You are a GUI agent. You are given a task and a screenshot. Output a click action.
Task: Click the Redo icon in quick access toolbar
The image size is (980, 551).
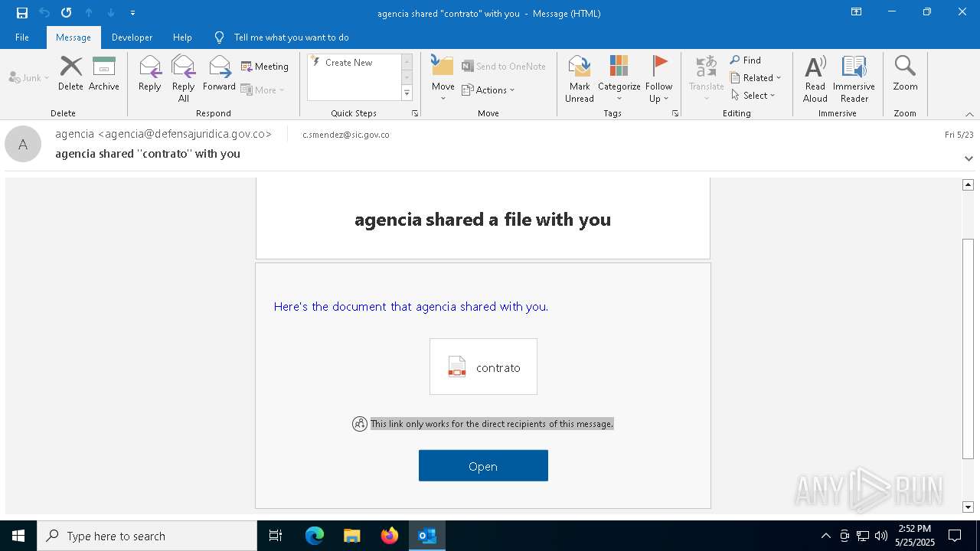coord(67,13)
